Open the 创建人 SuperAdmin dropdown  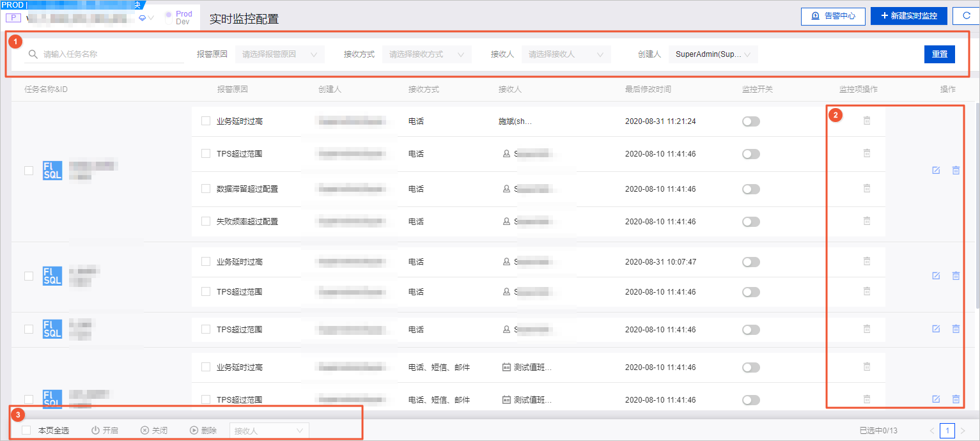713,54
